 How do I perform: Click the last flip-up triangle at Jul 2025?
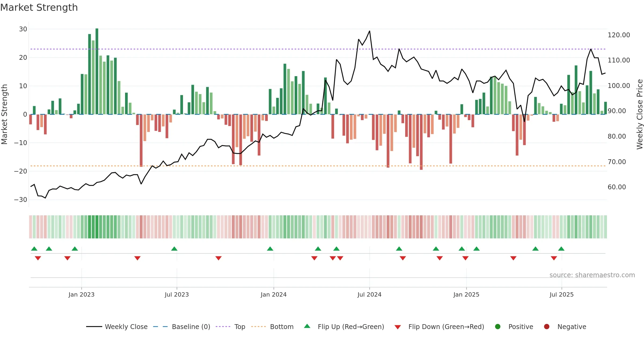561,249
